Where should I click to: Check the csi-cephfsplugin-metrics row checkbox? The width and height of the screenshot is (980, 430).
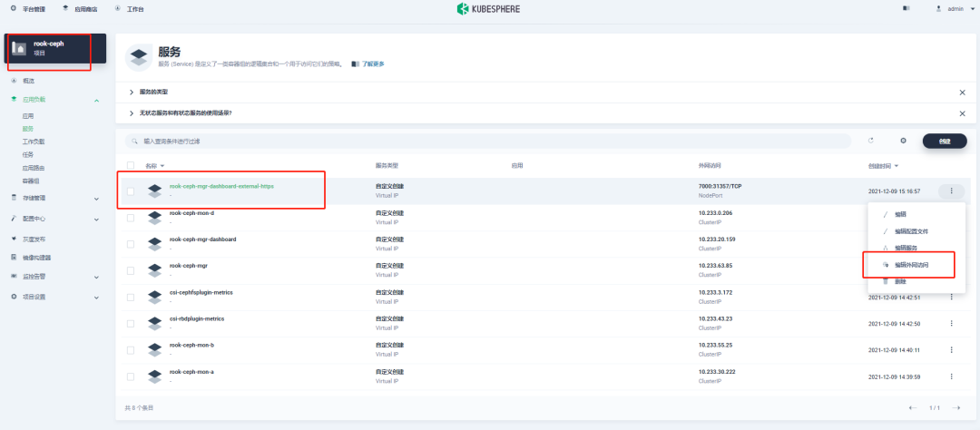(x=131, y=297)
